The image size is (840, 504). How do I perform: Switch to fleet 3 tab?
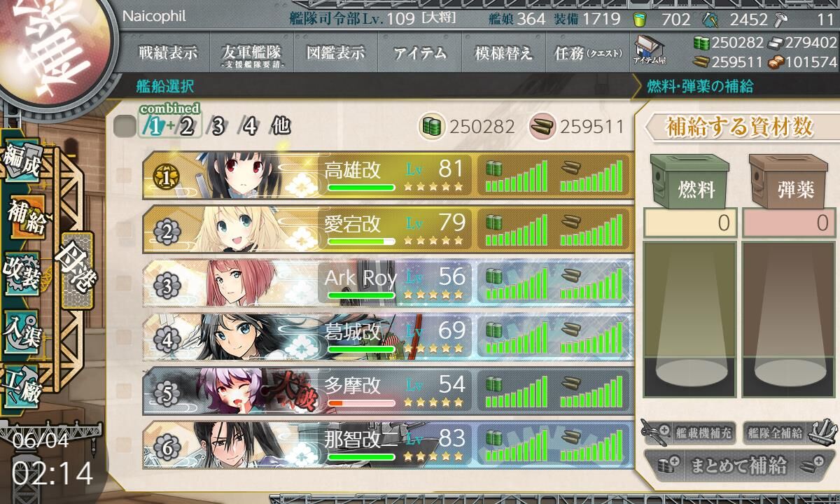tap(218, 127)
